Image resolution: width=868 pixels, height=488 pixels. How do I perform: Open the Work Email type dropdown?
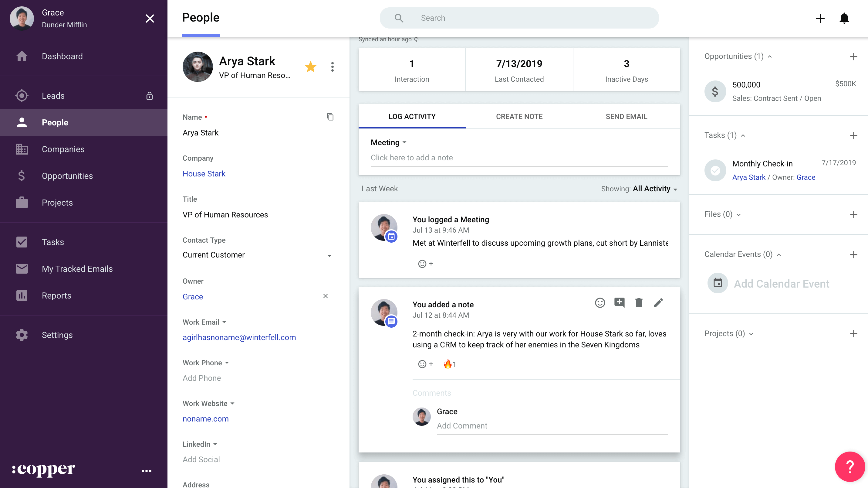(204, 322)
